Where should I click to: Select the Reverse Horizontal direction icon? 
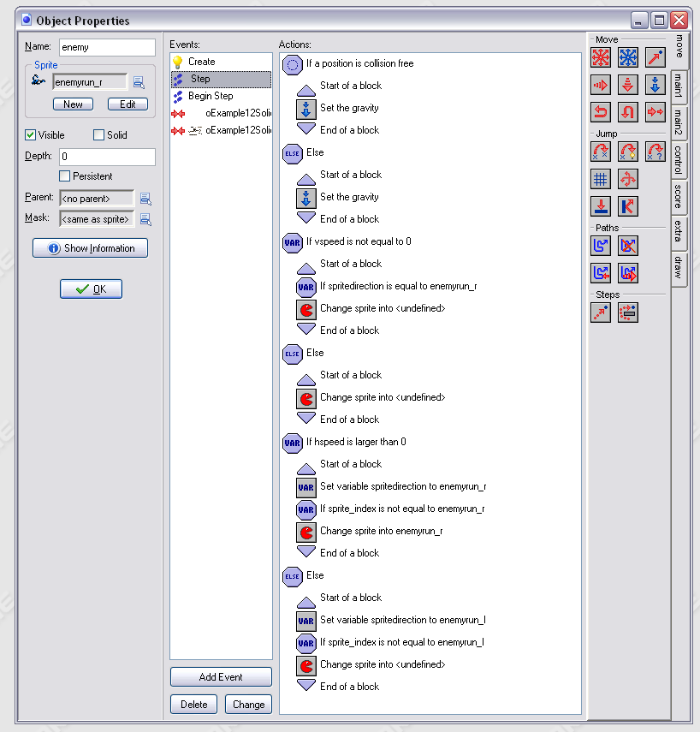coord(601,112)
